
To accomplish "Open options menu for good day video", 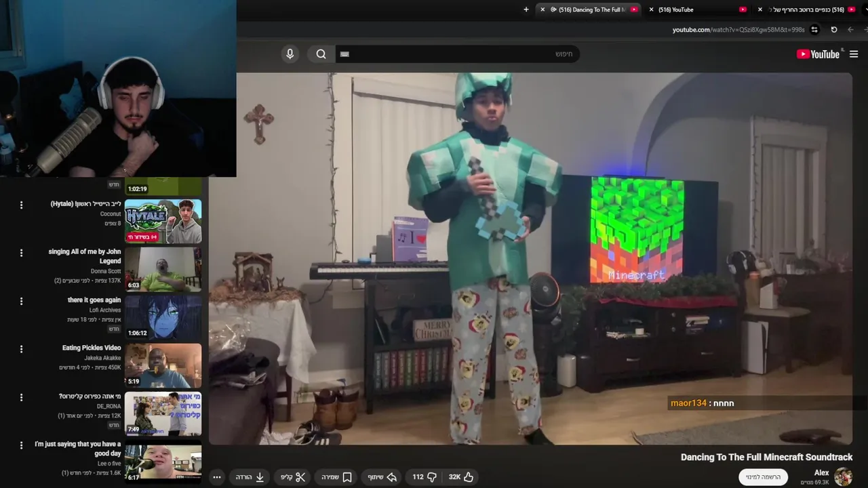I will click(x=21, y=445).
